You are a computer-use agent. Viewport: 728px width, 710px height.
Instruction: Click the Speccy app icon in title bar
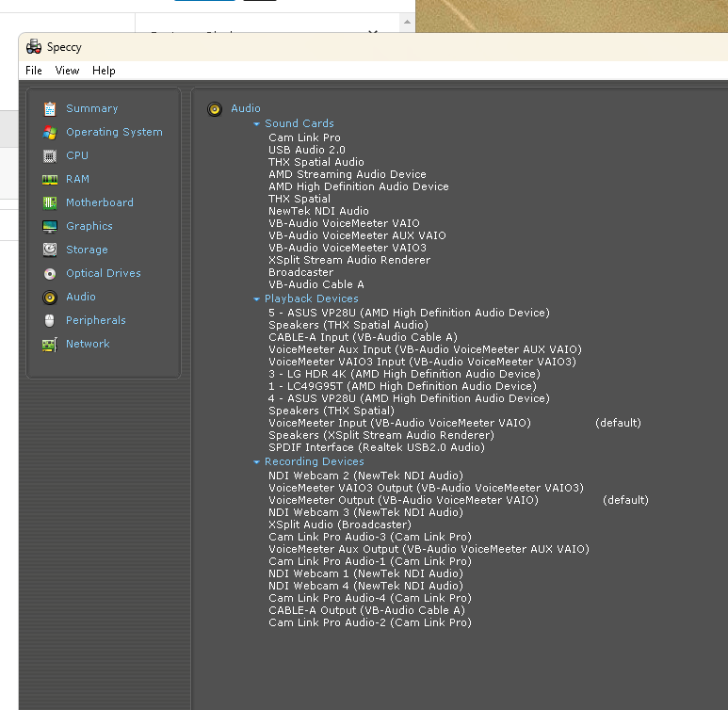click(34, 47)
